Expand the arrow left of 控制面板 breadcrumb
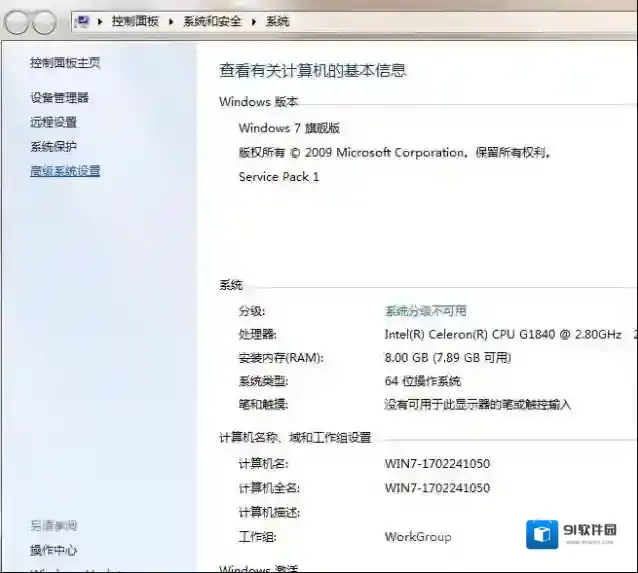Viewport: 638px width, 573px height. coord(102,21)
